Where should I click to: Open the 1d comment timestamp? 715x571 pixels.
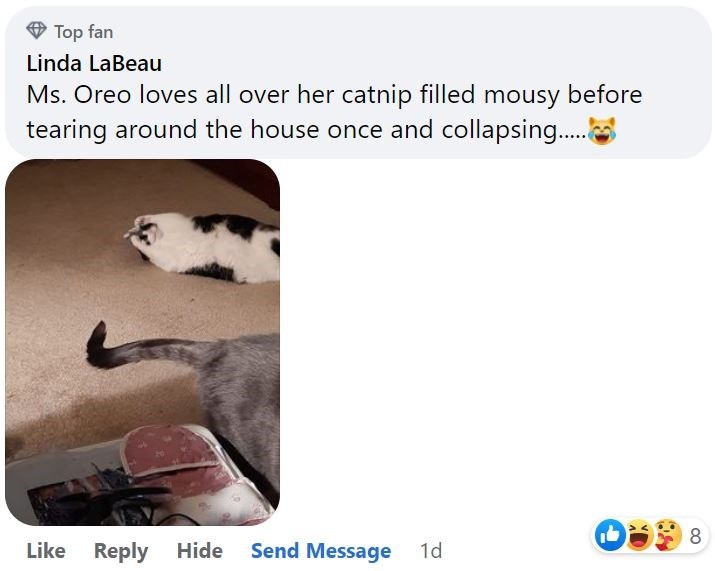tap(431, 551)
